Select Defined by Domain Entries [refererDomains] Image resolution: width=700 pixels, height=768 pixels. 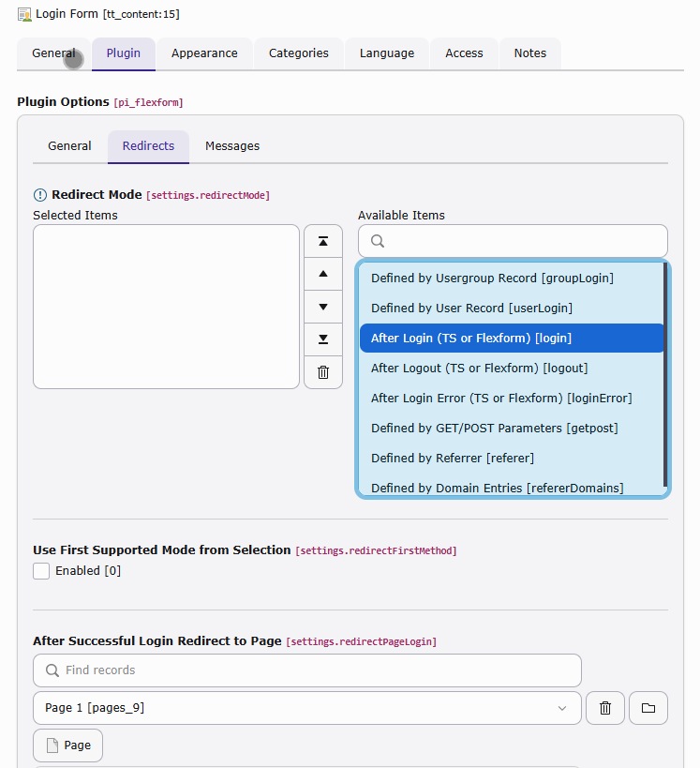pos(512,487)
